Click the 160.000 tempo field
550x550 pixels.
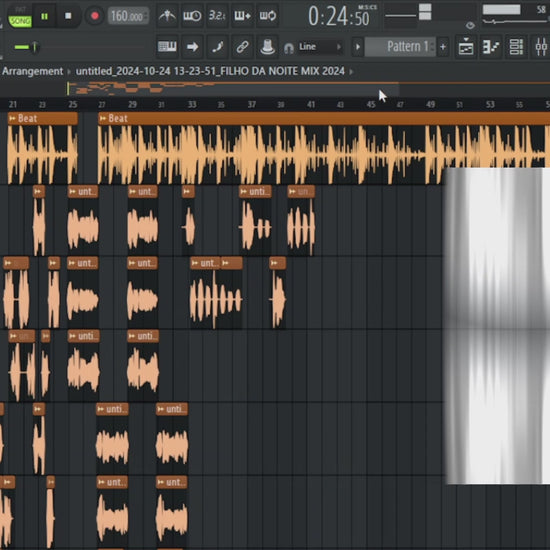point(128,16)
